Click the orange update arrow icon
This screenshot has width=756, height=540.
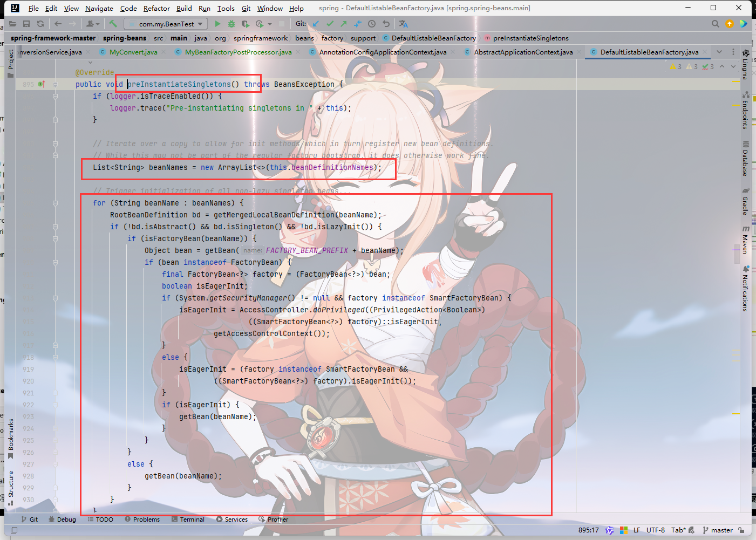coord(730,24)
